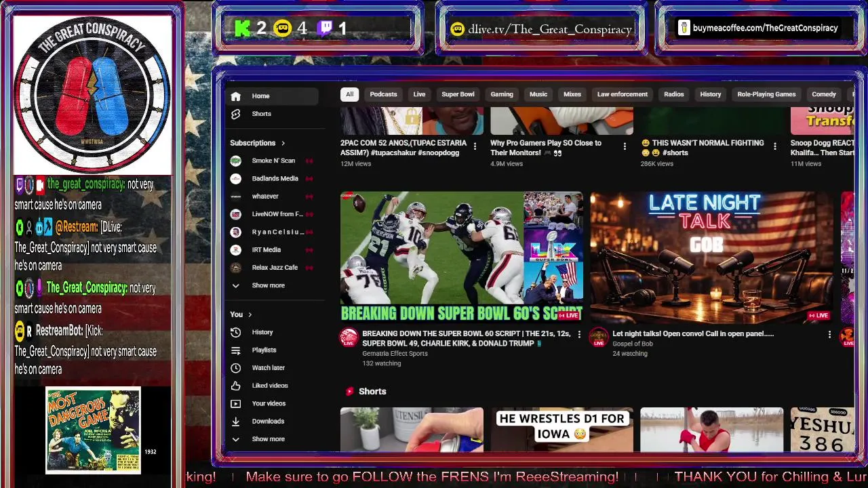Click the dlive.tv/The_Great_Conspiracy banner

pos(541,29)
